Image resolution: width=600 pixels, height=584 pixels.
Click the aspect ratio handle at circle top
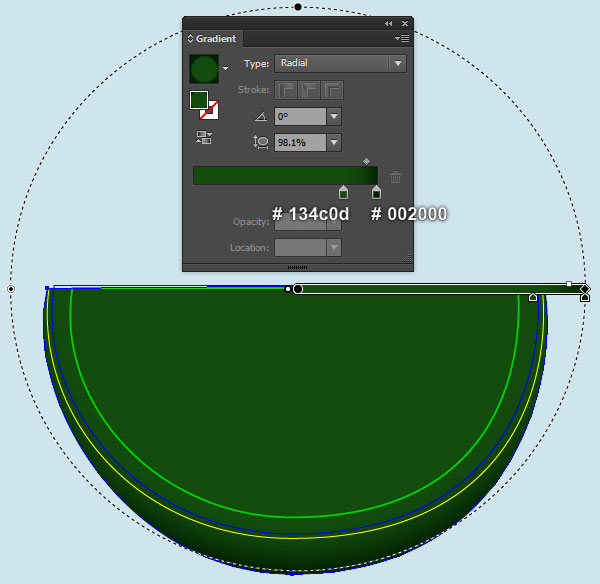pyautogui.click(x=298, y=7)
